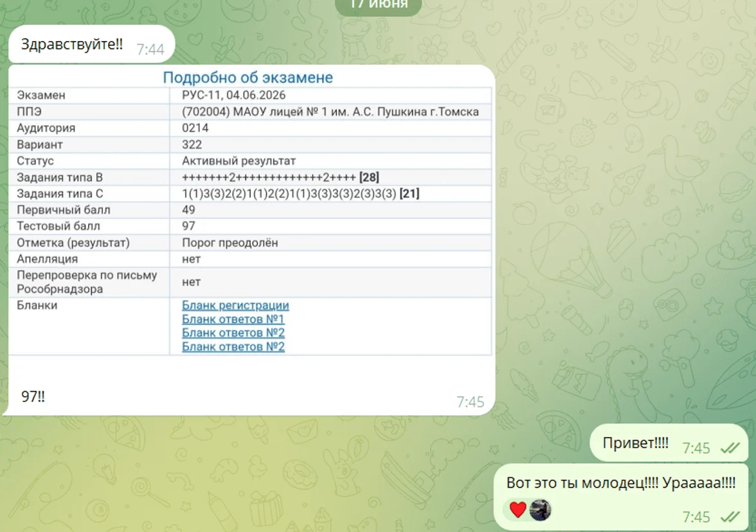Click "нет" in the Апелляция row
Viewport: 756px width, 532px height.
click(x=191, y=260)
